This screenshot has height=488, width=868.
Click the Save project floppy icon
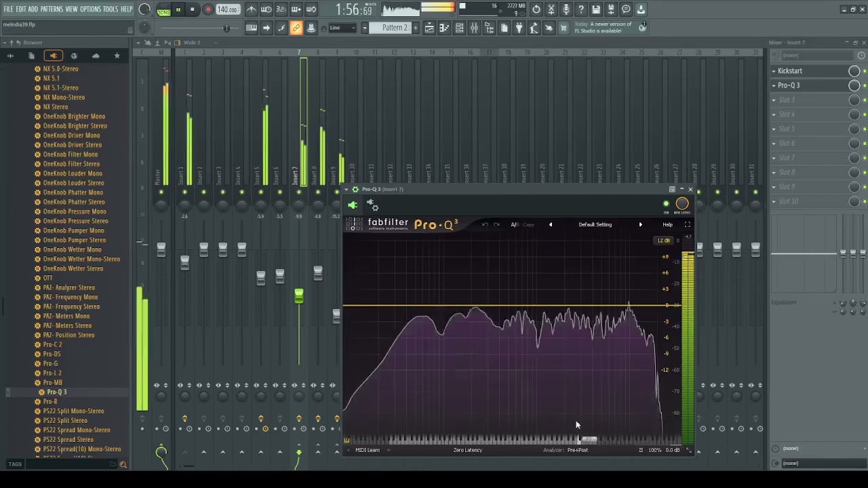[596, 9]
